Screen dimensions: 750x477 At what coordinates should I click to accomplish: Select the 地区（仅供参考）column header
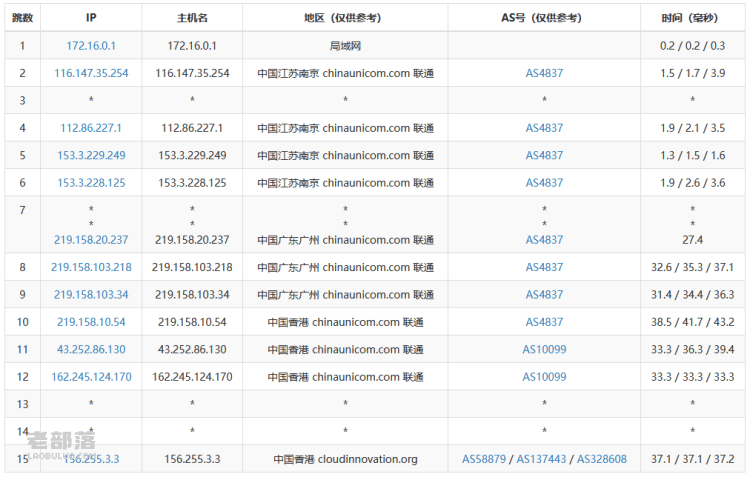pyautogui.click(x=345, y=18)
